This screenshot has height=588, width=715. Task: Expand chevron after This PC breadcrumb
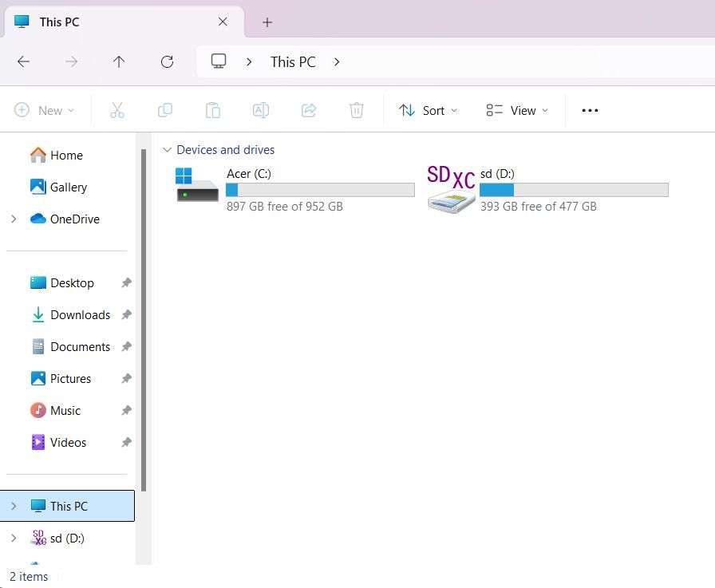coord(337,61)
